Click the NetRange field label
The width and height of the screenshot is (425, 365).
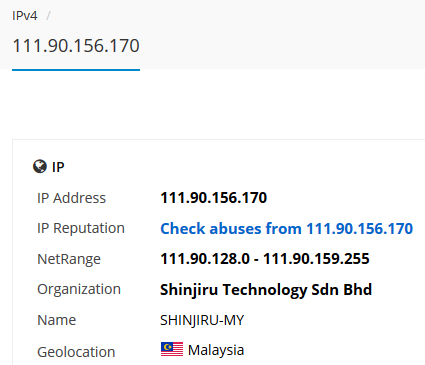click(x=69, y=259)
